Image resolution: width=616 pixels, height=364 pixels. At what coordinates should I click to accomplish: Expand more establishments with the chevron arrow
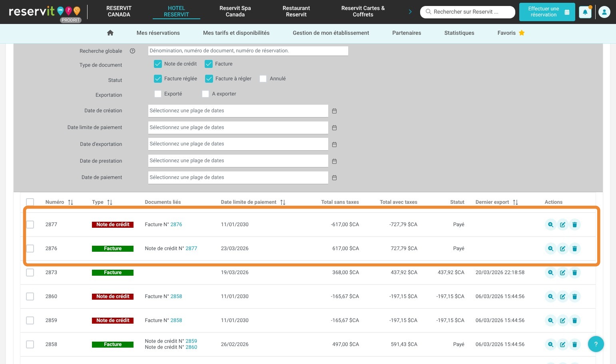coord(410,12)
